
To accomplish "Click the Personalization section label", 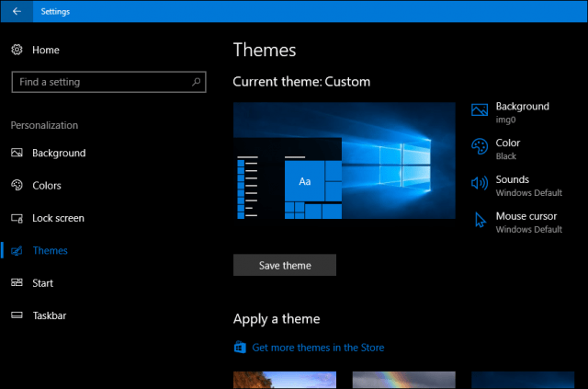I will pyautogui.click(x=44, y=125).
